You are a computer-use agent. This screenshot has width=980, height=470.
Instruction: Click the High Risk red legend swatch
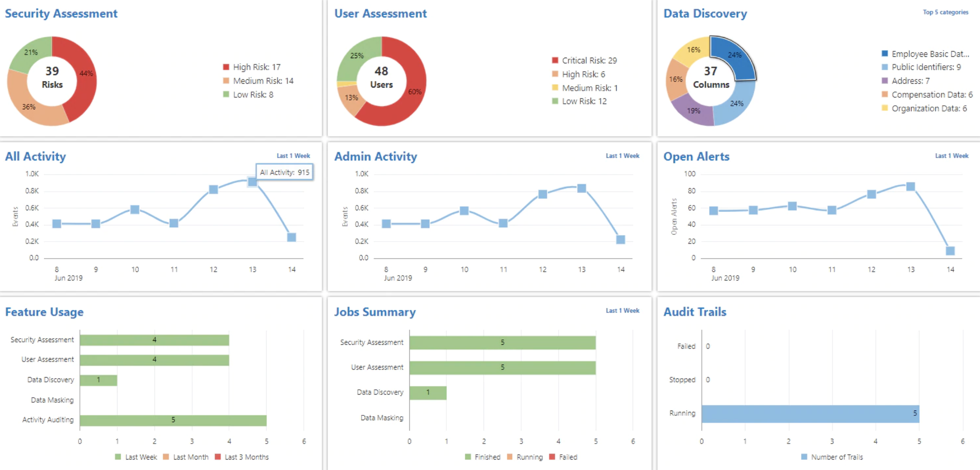pos(226,67)
